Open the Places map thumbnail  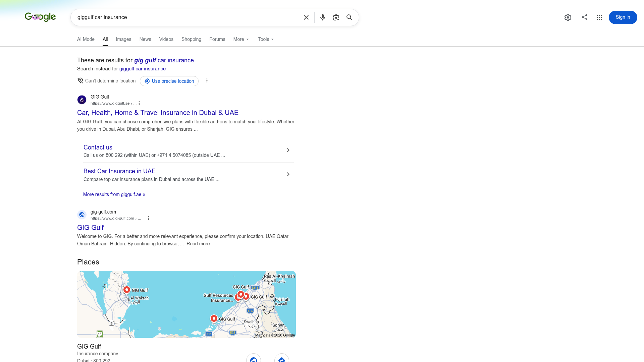pyautogui.click(x=186, y=304)
